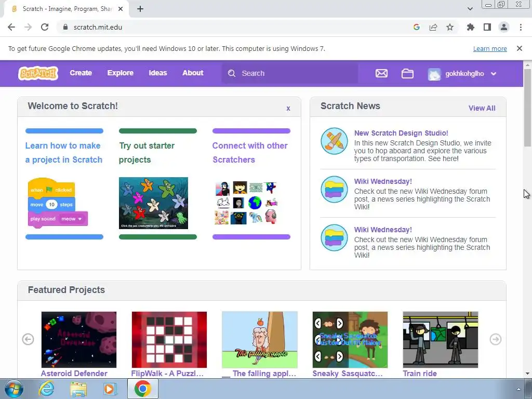Open the Chrome extensions puzzle icon
532x399 pixels.
(471, 27)
